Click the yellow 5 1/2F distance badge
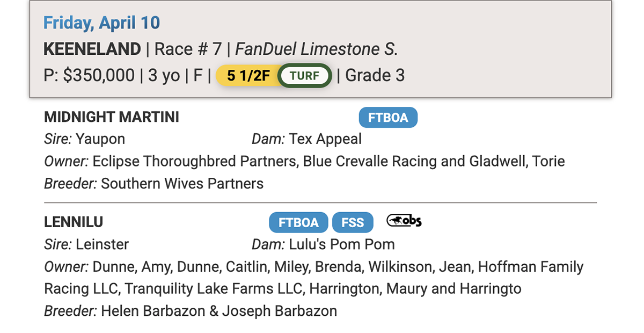The height and width of the screenshot is (333, 644). tap(247, 76)
